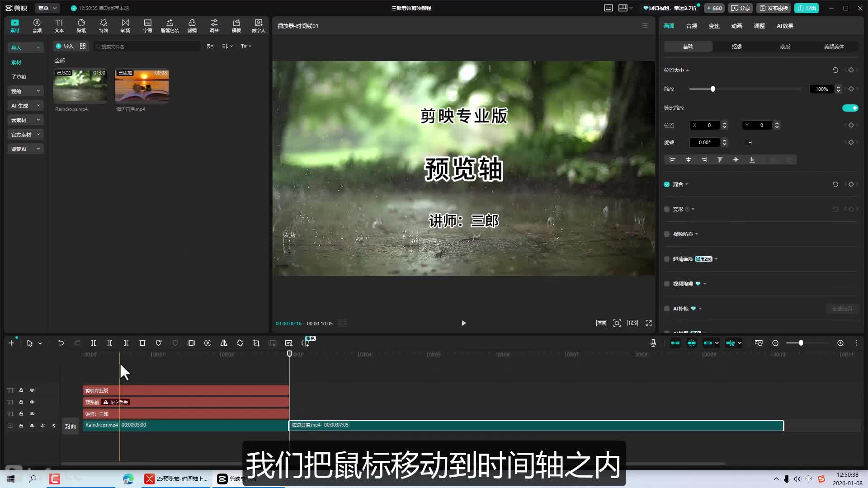Image resolution: width=868 pixels, height=488 pixels.
Task: Enable the 视频防抖 stabilization checkbox
Action: pos(667,234)
